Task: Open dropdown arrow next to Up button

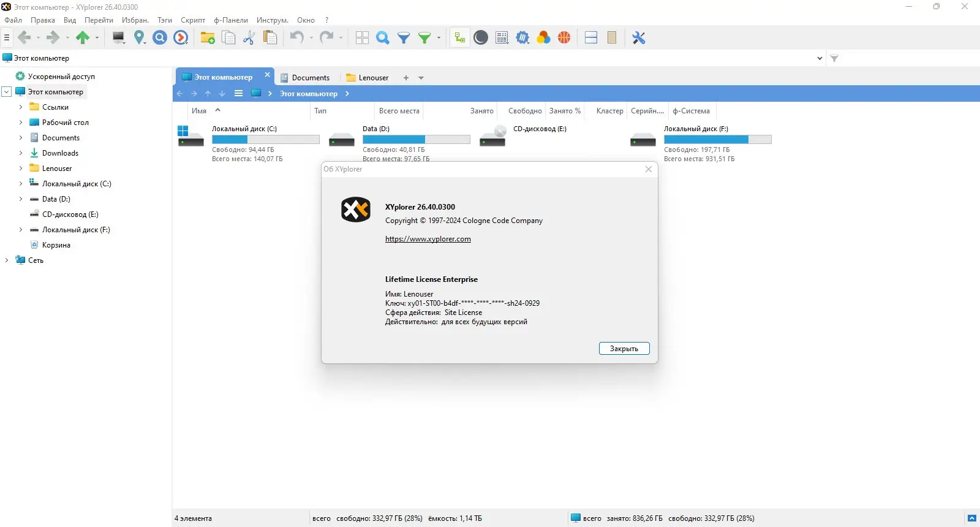Action: click(x=97, y=38)
